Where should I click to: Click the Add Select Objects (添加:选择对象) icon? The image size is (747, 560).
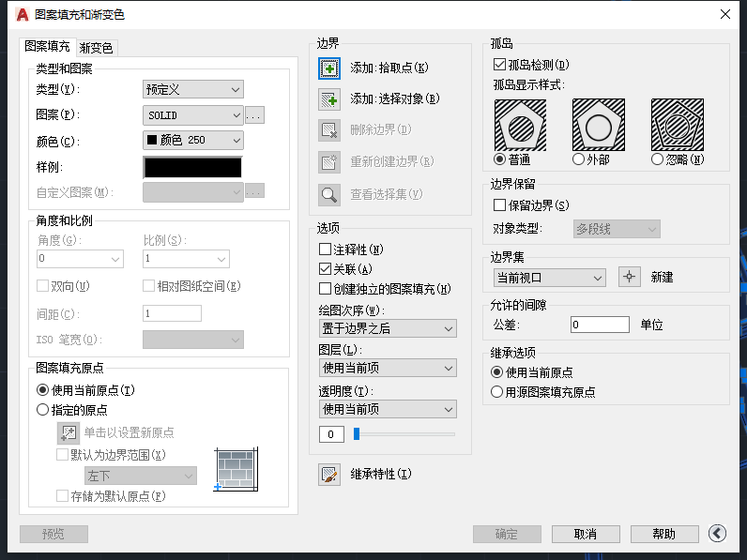(x=328, y=98)
